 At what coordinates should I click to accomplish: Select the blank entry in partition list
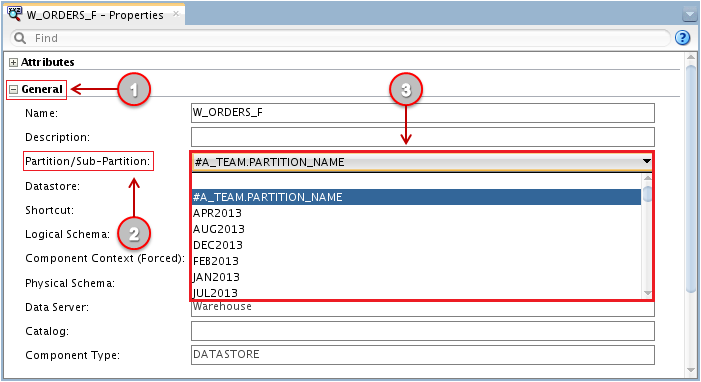(416, 181)
